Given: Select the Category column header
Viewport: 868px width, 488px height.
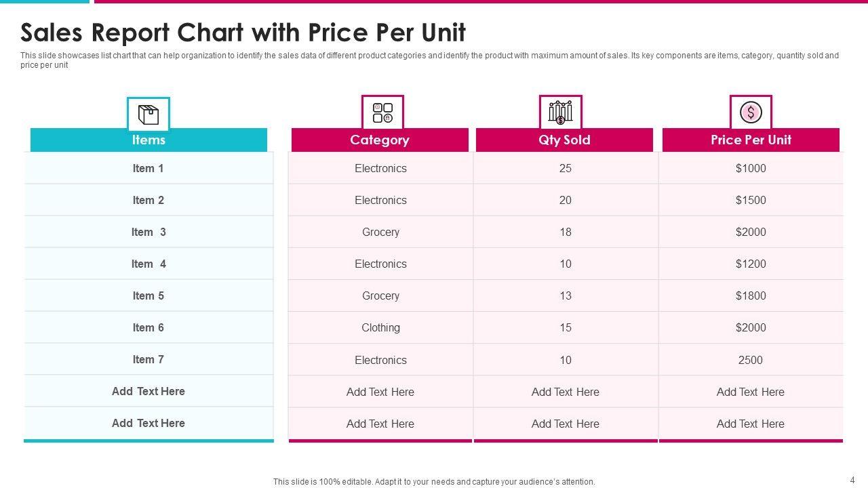Looking at the screenshot, I should pyautogui.click(x=380, y=140).
